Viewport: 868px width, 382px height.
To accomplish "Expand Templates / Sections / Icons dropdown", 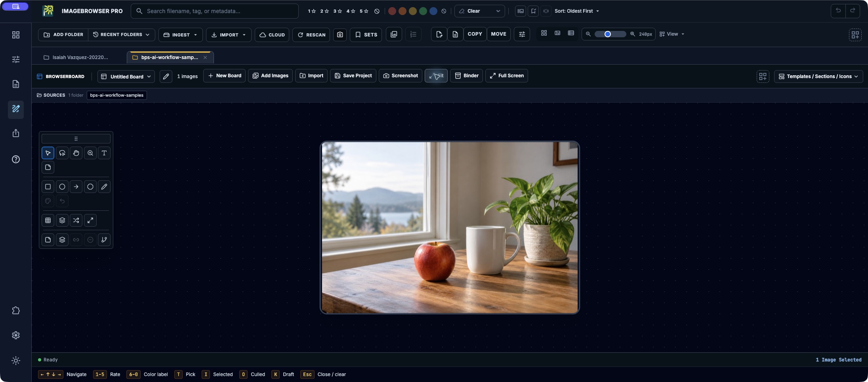I will 818,76.
